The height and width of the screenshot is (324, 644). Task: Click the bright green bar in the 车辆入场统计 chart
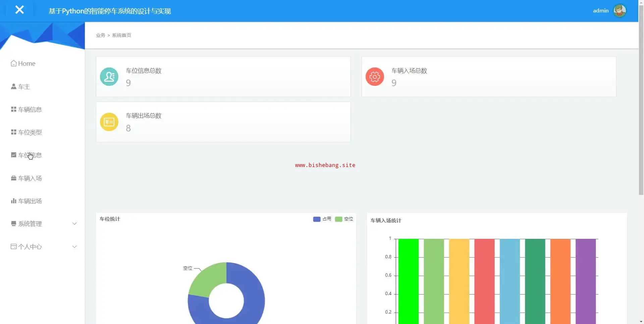(x=408, y=281)
